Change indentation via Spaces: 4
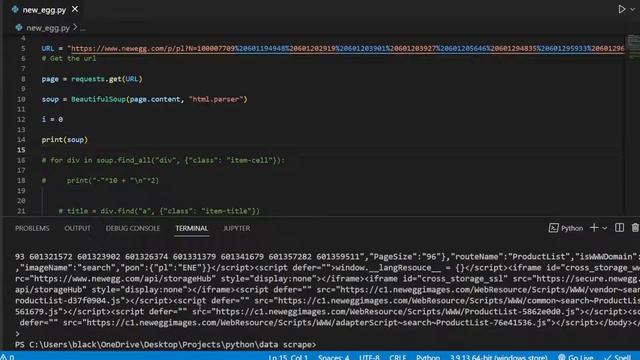640x360 pixels. [333, 357]
